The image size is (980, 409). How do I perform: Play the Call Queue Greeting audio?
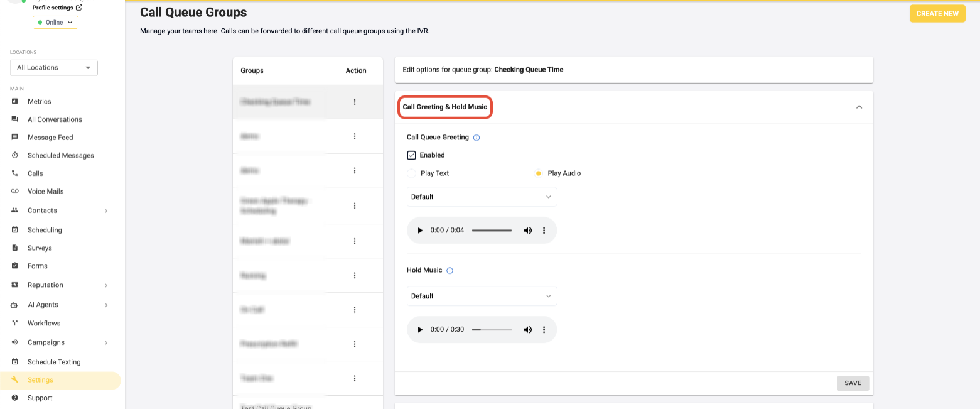coord(420,231)
